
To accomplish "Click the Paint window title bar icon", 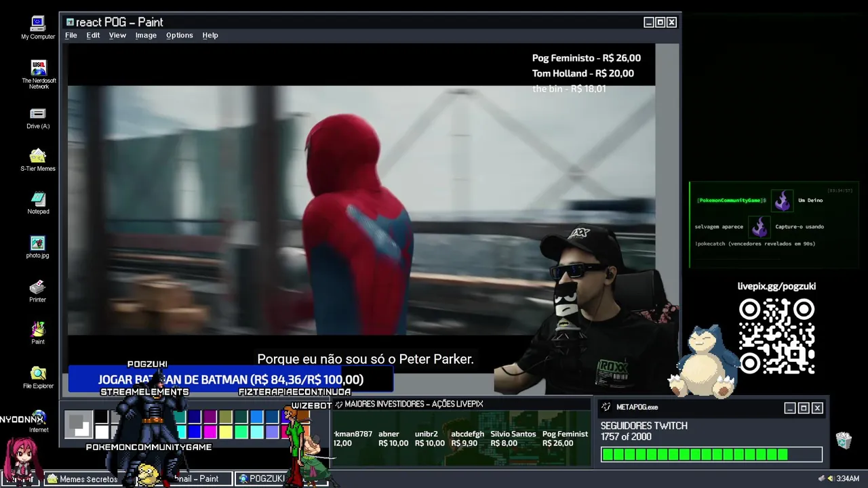I will (70, 22).
